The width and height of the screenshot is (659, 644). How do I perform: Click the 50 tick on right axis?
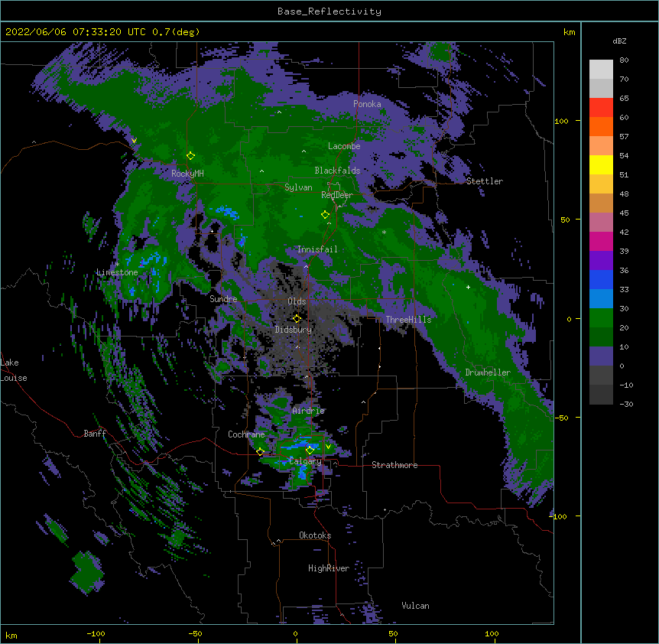tap(565, 220)
